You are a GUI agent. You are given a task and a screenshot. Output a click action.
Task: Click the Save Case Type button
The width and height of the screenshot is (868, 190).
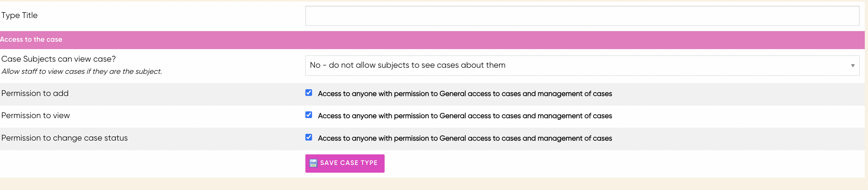[x=345, y=163]
